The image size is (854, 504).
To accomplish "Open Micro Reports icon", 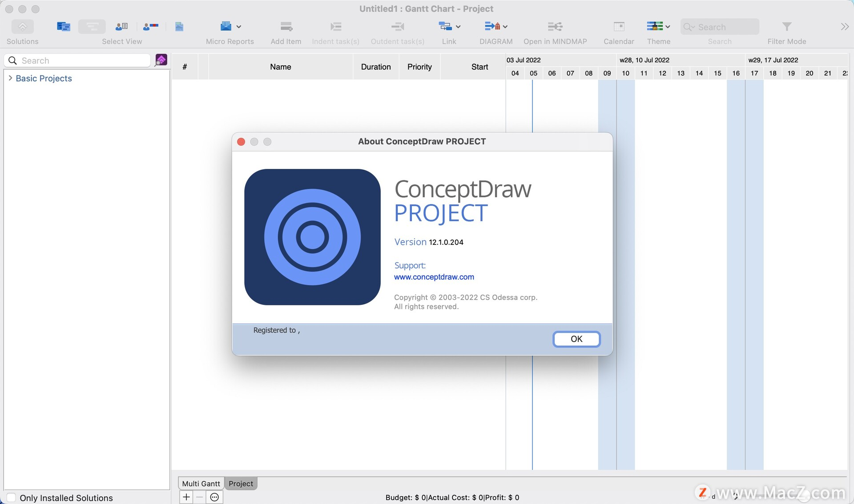I will click(x=226, y=26).
